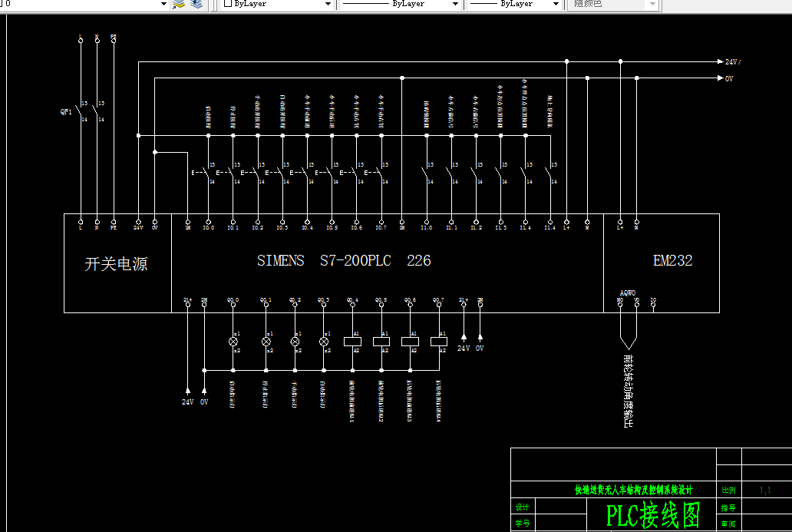Screen dimensions: 792x532
Task: Click the I0.6 input terminal label
Action: [357, 228]
